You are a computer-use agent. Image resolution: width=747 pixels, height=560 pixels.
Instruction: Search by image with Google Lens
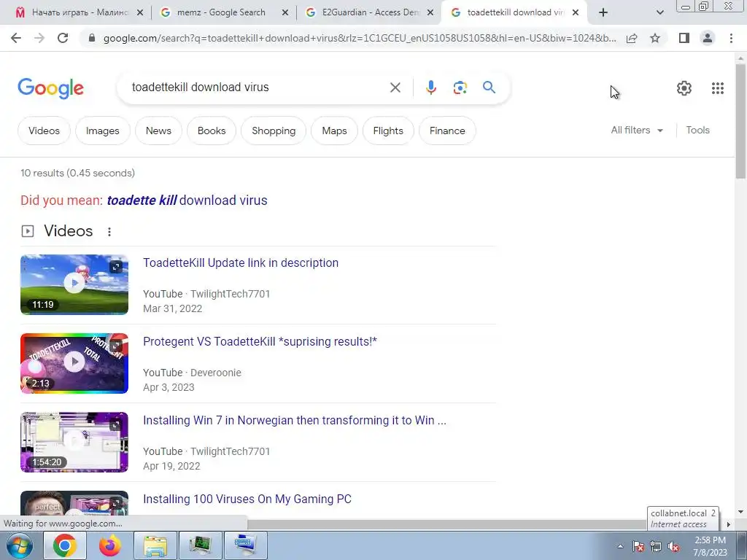[460, 87]
